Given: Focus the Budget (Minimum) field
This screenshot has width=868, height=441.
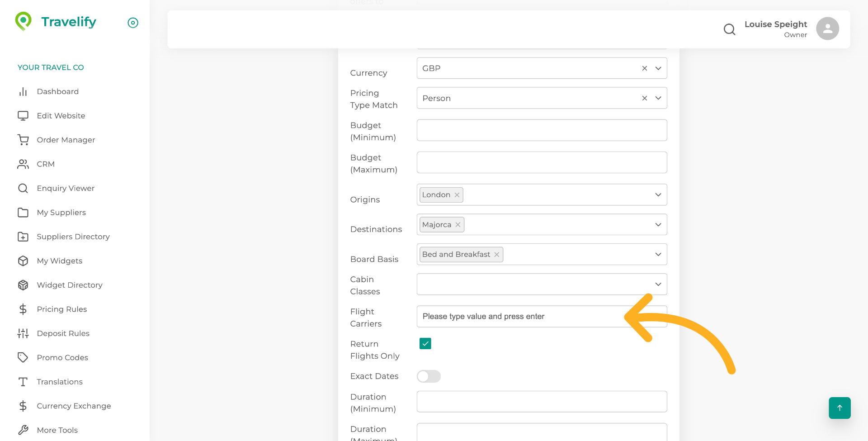Looking at the screenshot, I should [x=542, y=130].
